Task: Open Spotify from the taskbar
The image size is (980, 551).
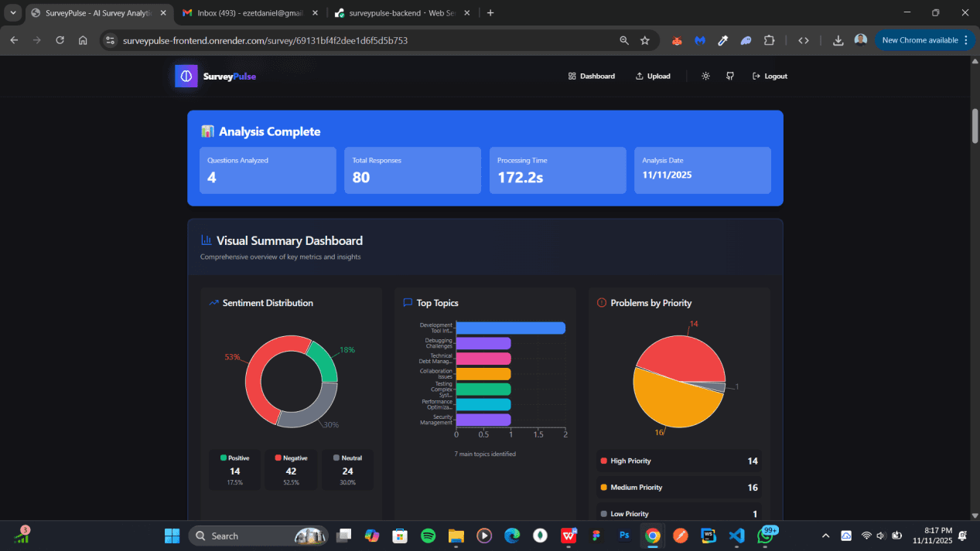Action: pos(428,536)
